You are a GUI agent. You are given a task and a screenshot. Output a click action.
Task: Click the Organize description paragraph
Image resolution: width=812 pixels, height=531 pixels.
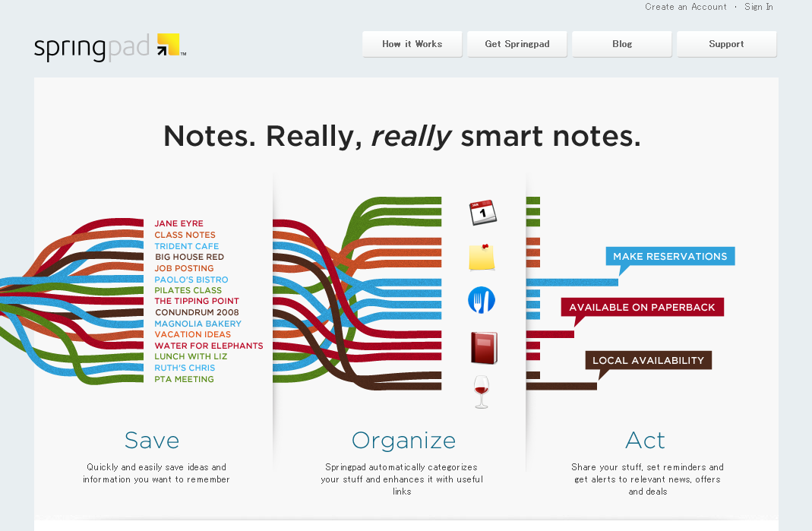pos(402,479)
